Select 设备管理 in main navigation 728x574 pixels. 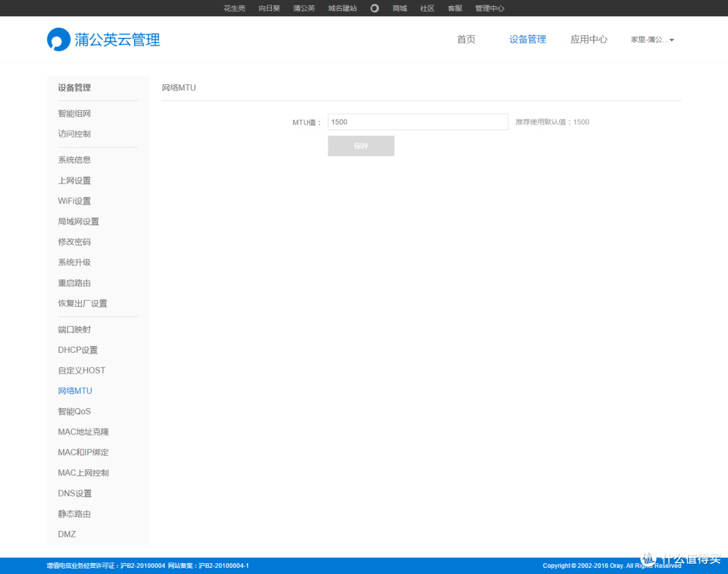(x=527, y=40)
